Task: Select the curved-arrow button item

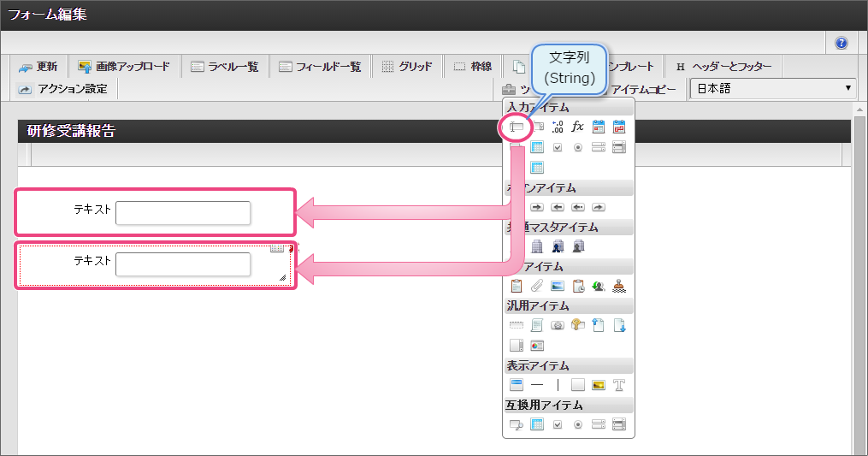Action: (x=599, y=207)
